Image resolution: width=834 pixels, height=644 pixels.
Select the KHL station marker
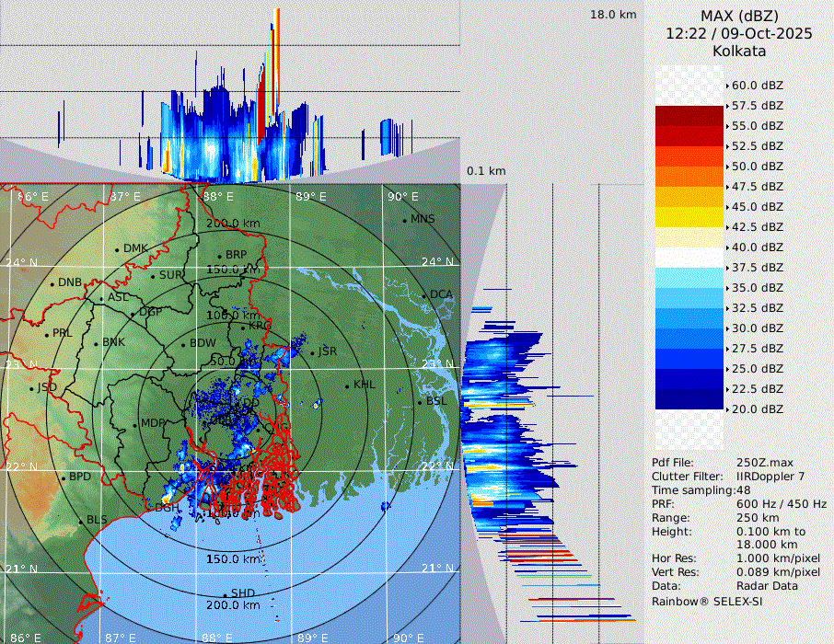[x=348, y=385]
